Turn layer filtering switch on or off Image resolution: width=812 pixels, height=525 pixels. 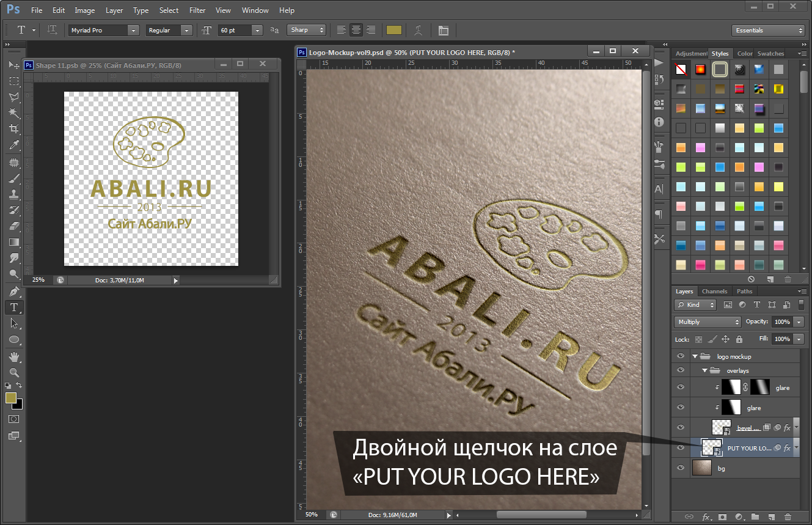802,304
